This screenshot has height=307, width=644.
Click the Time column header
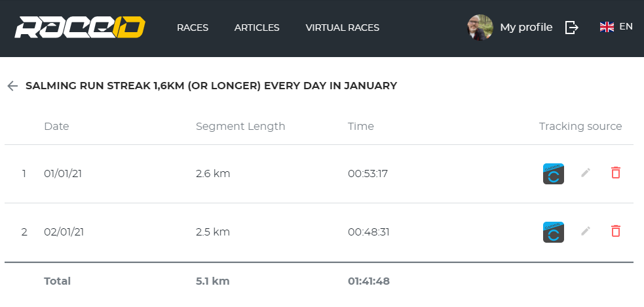click(x=360, y=126)
